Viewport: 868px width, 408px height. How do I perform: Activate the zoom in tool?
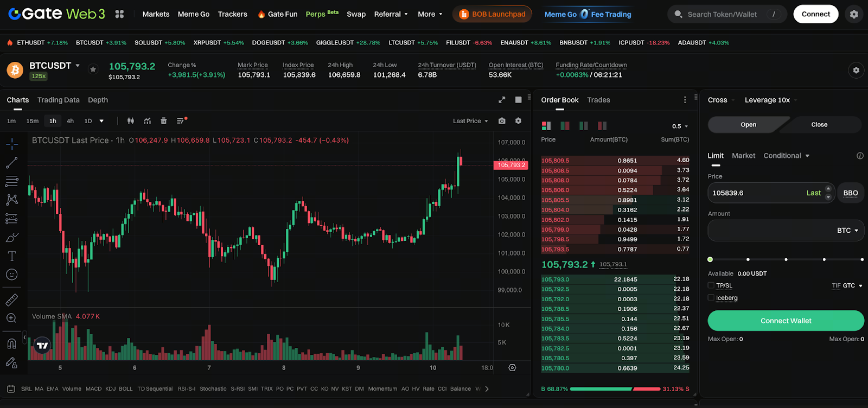12,318
